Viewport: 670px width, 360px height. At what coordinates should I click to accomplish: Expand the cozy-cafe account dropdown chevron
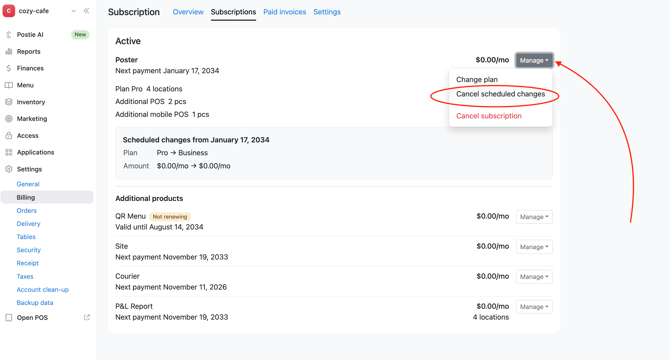coord(73,11)
